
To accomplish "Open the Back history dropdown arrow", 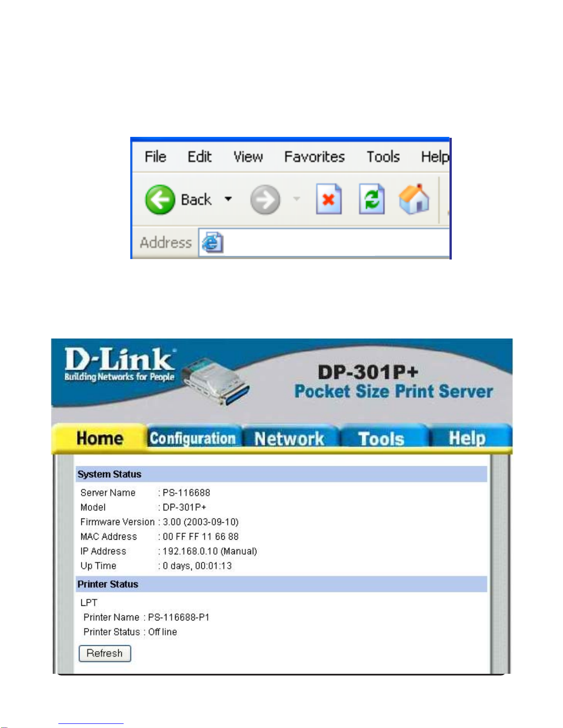I will coord(228,199).
